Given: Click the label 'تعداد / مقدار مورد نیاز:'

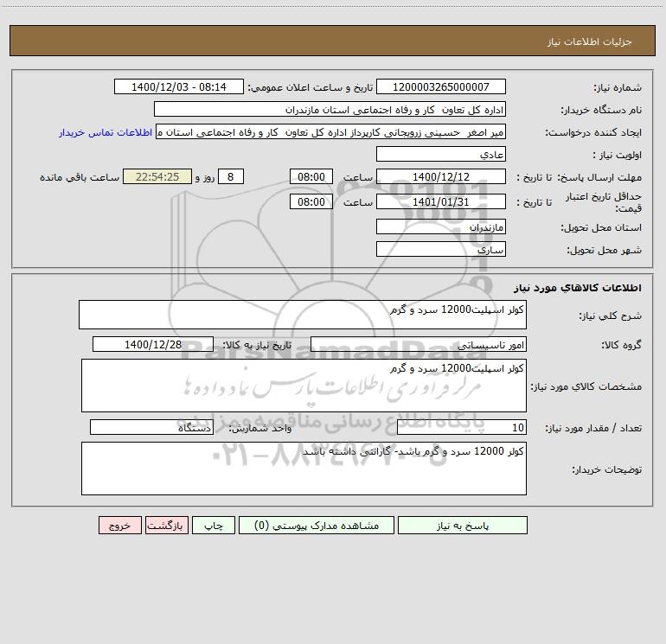Looking at the screenshot, I should tap(593, 429).
